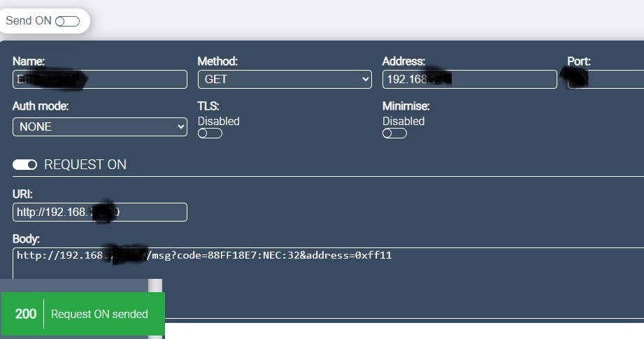Click the 200 status code in the notification
The height and width of the screenshot is (339, 644).
point(26,314)
